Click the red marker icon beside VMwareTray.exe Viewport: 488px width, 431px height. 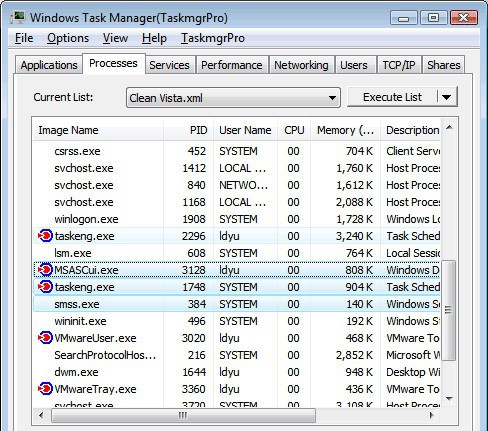coord(45,389)
